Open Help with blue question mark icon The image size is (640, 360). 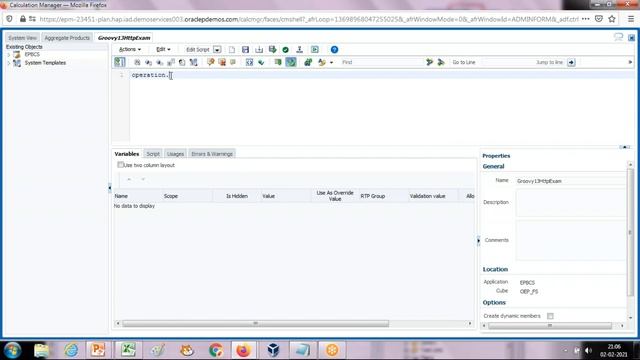(334, 50)
